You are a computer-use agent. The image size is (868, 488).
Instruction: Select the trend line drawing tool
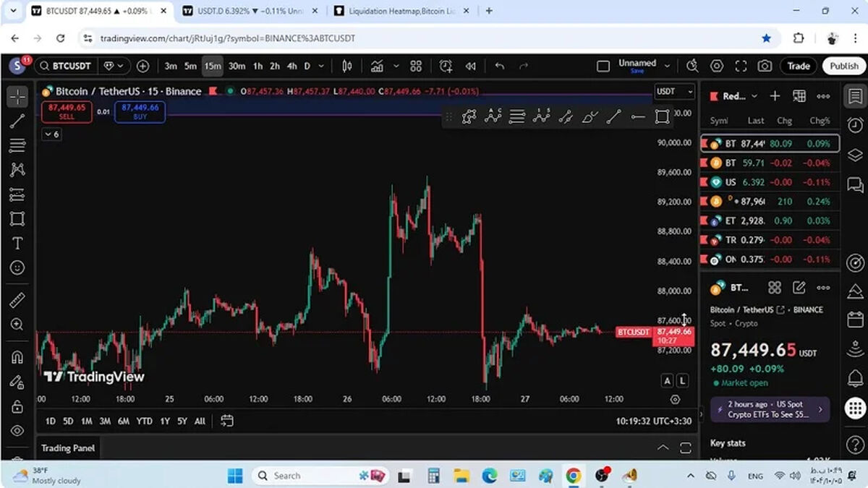(17, 121)
